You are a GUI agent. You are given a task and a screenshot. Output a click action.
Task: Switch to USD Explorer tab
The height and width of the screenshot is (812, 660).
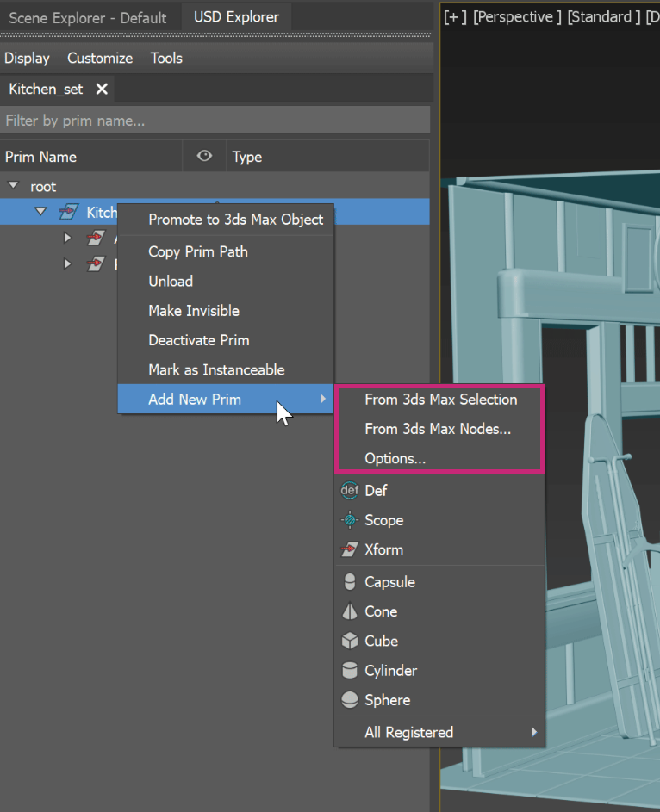pyautogui.click(x=236, y=17)
